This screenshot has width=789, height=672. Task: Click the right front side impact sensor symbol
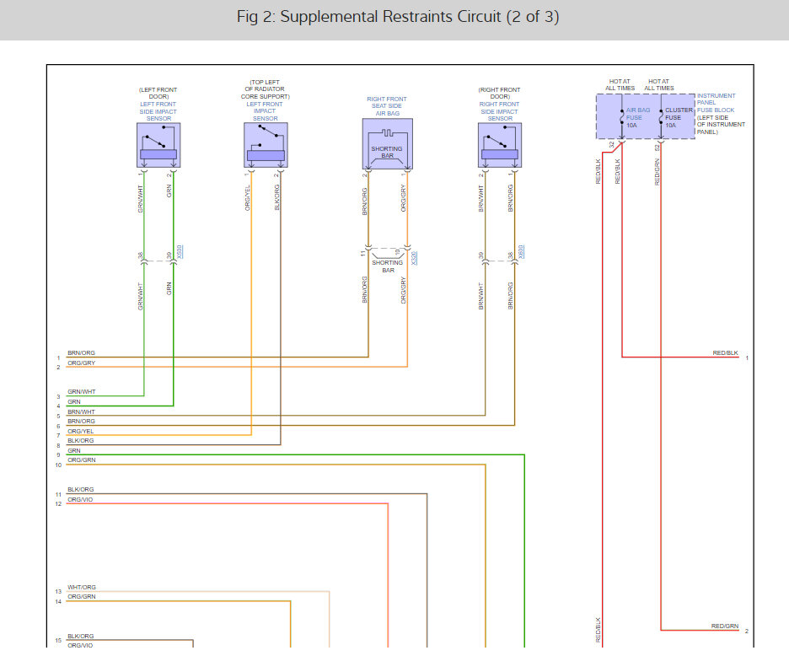click(500, 145)
